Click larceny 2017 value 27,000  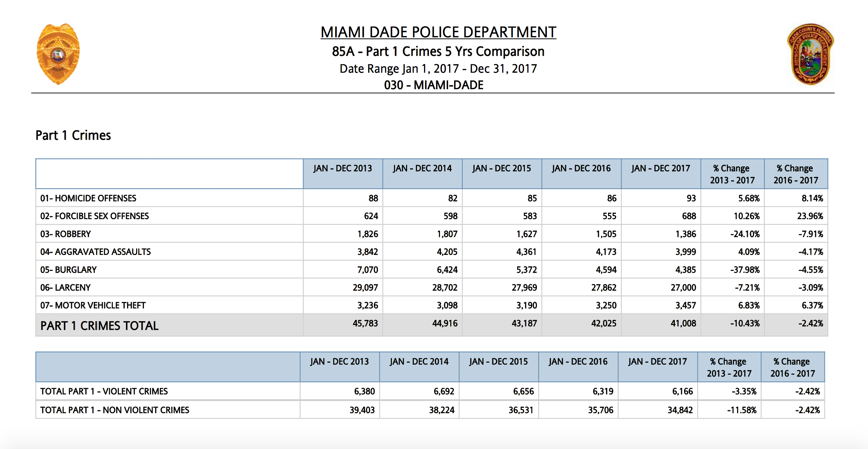[683, 288]
